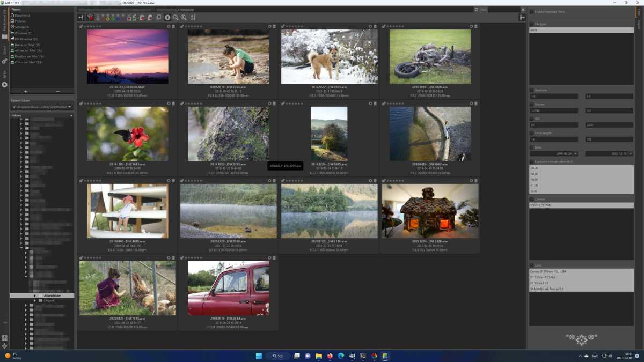
Task: Open the Editor aperture icon in sidebar
Action: pos(4,85)
